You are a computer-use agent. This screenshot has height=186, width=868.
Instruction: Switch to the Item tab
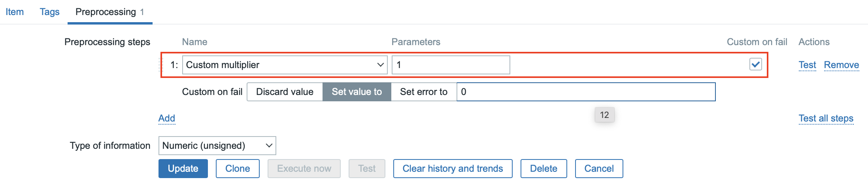coord(15,12)
